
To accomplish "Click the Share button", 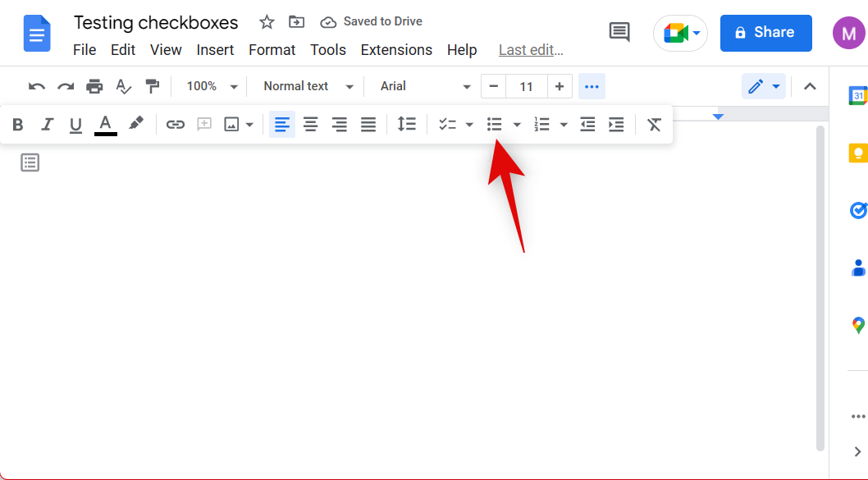I will pos(765,33).
